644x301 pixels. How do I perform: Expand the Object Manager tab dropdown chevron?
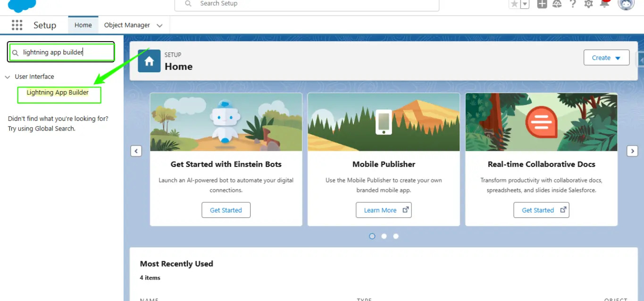[159, 26]
